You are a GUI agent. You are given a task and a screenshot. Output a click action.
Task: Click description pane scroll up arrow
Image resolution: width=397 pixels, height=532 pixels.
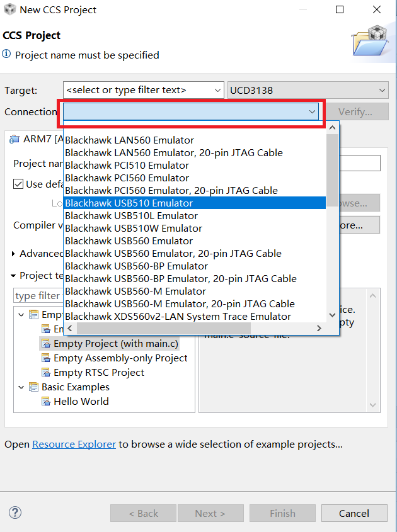click(x=372, y=295)
